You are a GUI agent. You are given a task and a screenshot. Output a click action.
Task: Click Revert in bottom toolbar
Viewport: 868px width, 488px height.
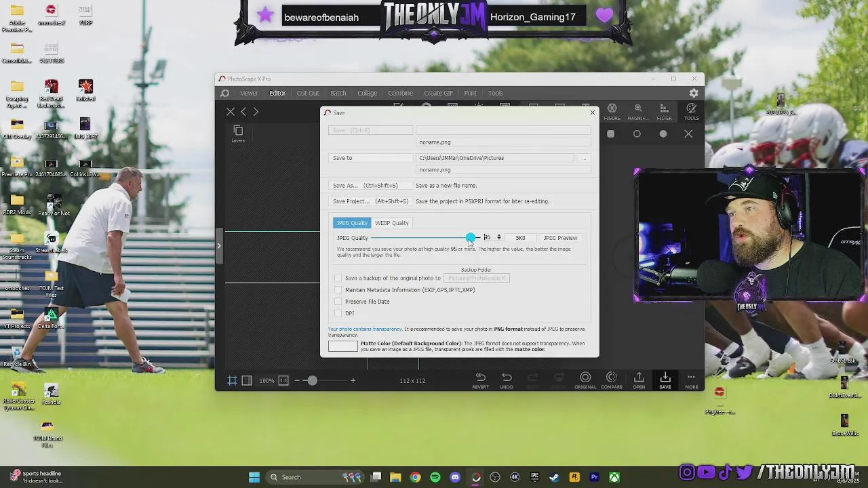click(480, 381)
